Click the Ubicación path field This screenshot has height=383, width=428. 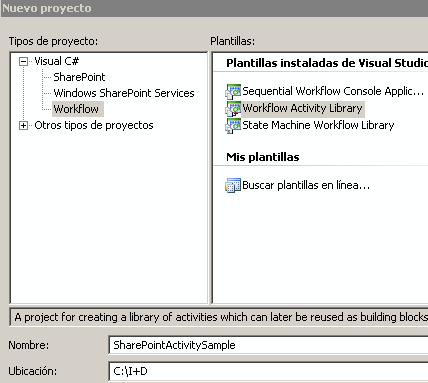tap(268, 371)
